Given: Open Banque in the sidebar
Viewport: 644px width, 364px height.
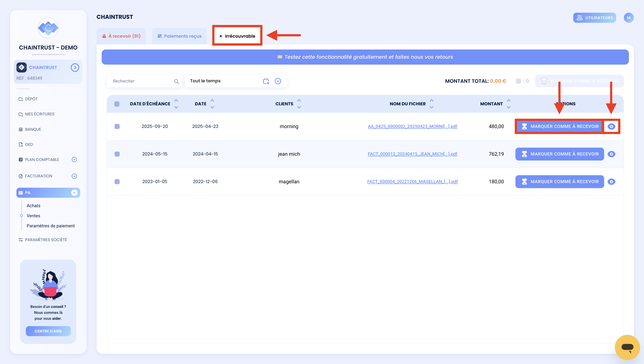Looking at the screenshot, I should [33, 129].
